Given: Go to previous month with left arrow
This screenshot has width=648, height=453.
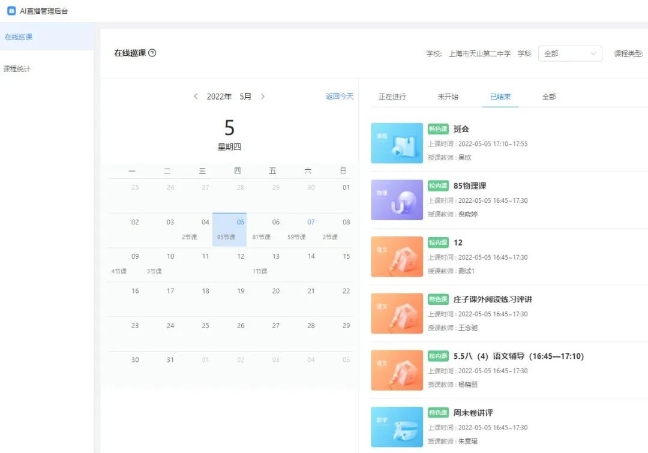Looking at the screenshot, I should (196, 97).
